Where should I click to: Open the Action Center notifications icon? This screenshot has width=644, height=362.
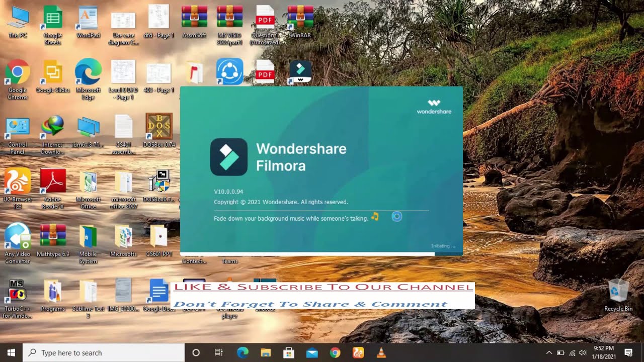point(628,352)
